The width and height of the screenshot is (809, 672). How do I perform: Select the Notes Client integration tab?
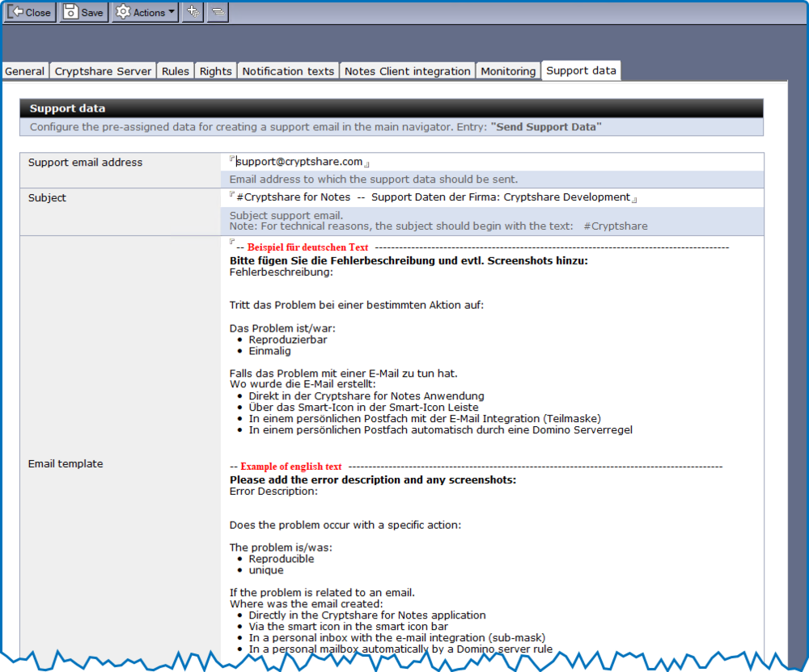(x=407, y=70)
